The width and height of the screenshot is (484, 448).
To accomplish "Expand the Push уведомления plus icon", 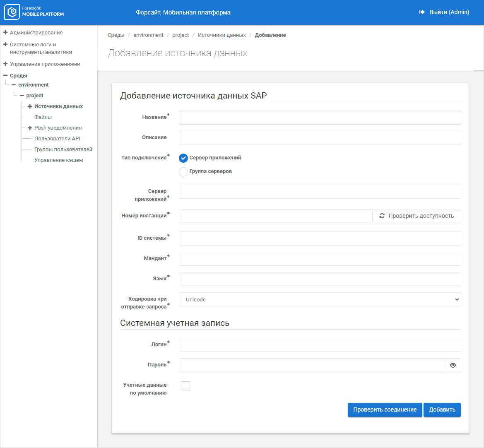I will coord(30,128).
